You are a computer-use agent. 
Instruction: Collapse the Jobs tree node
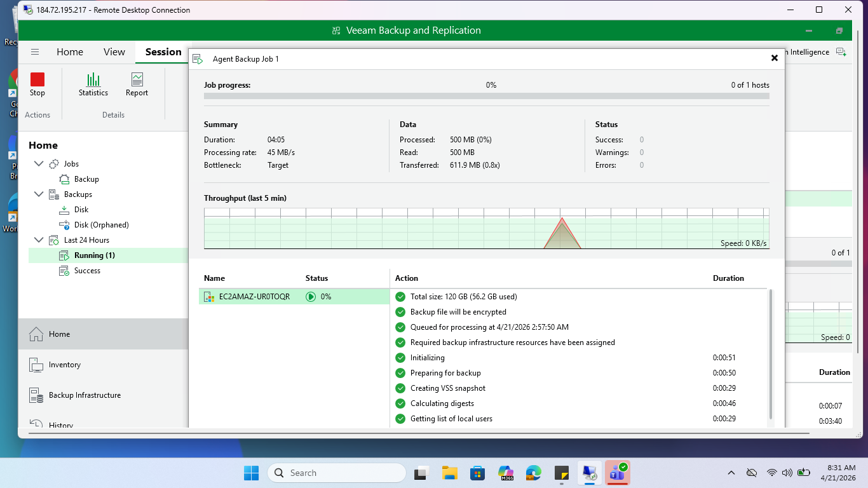pos(39,164)
